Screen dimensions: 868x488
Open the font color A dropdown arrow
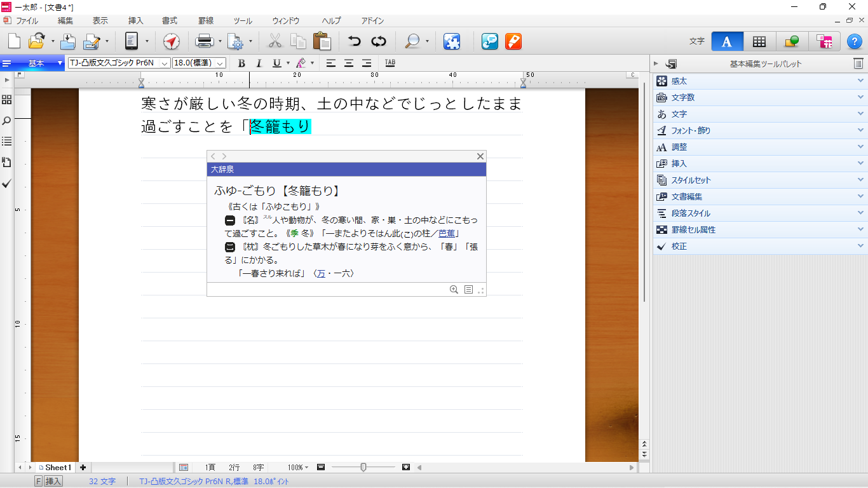[x=311, y=63]
